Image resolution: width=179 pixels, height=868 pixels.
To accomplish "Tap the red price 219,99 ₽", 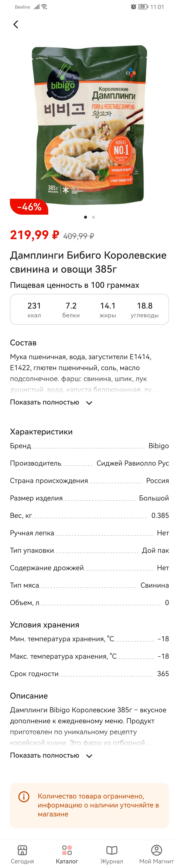I will coord(34,235).
